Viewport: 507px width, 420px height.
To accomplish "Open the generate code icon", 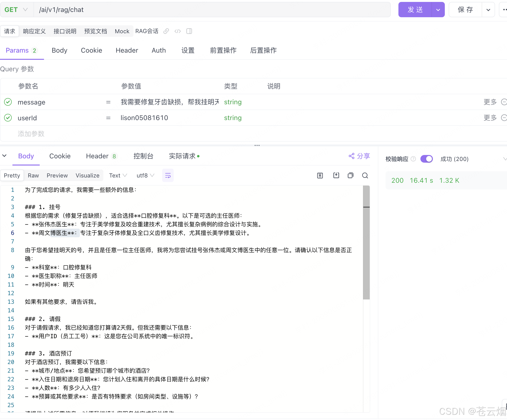I will 177,31.
